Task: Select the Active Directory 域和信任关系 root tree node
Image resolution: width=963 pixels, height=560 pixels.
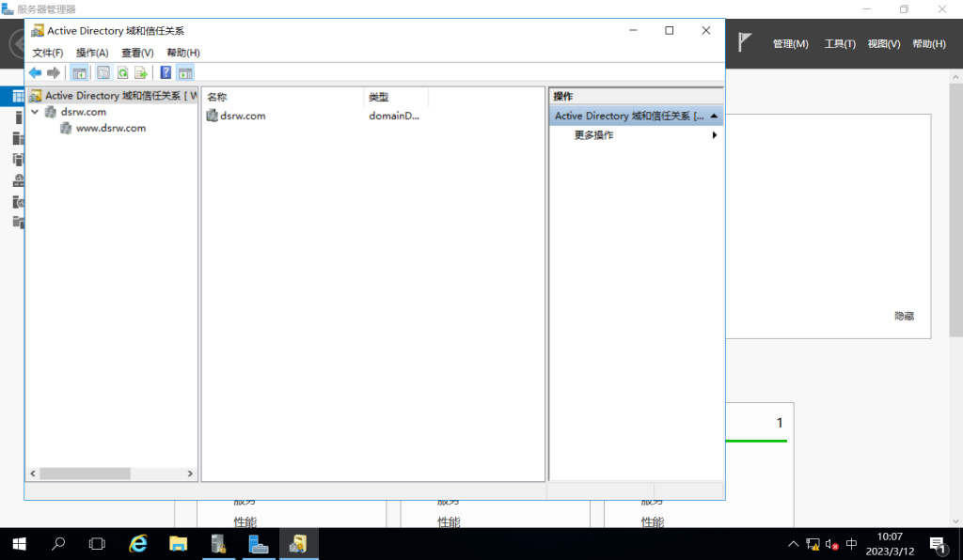Action: pos(113,96)
